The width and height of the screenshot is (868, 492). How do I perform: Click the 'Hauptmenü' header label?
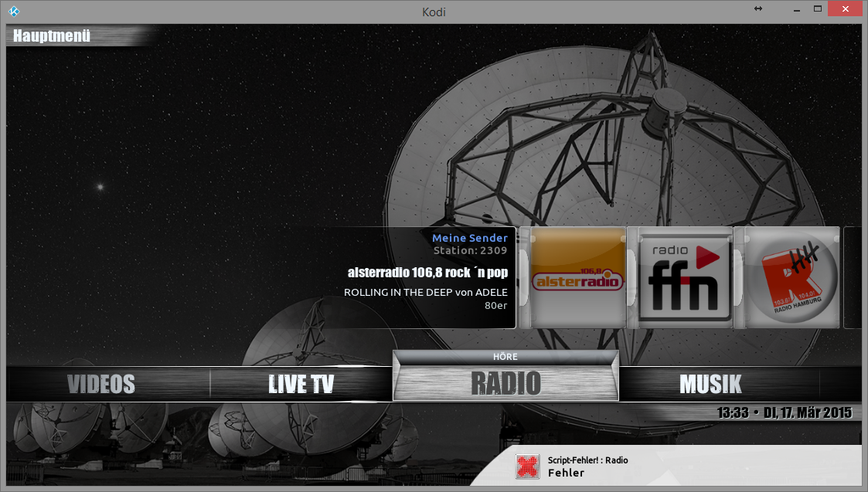(x=52, y=36)
